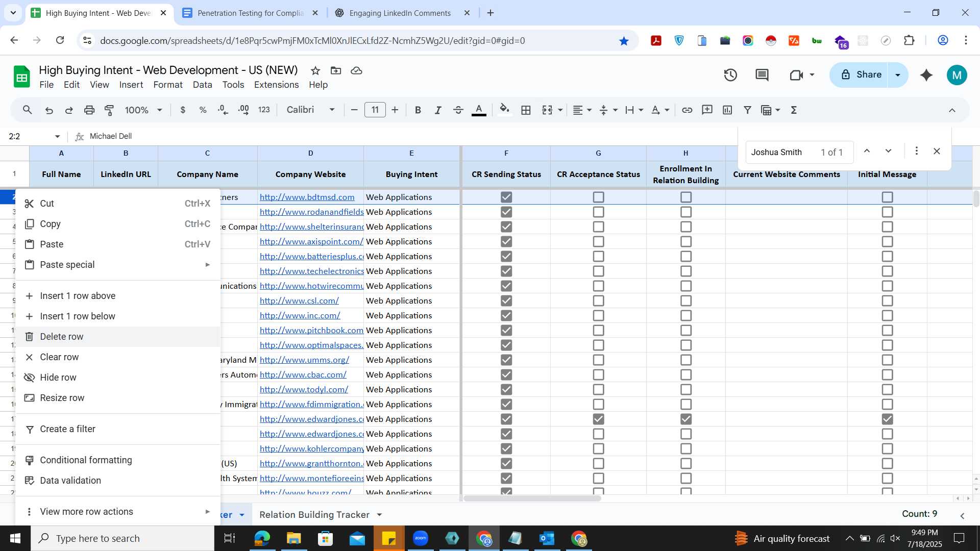Open Windows Start menu
Screen dimensions: 980x551
tap(15, 538)
